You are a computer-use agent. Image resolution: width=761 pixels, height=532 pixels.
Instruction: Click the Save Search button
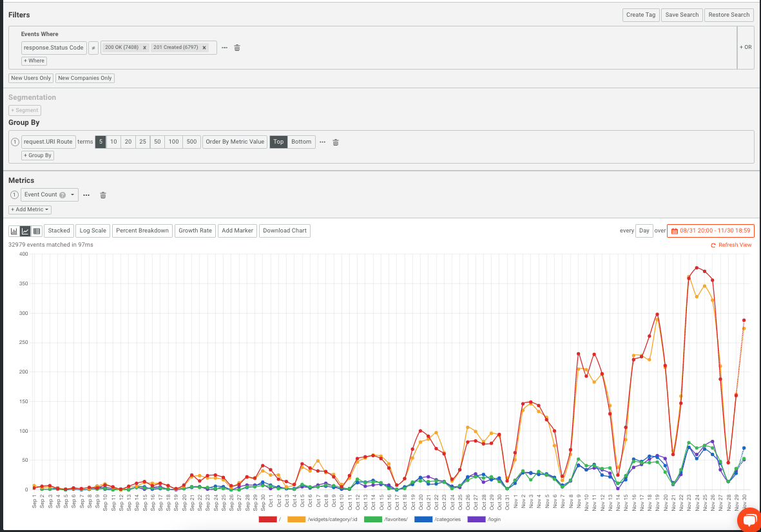point(682,14)
